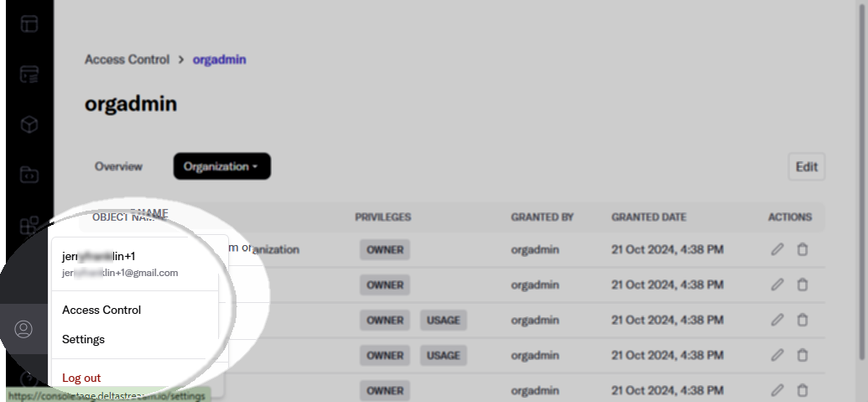Click the user profile icon in sidebar
868x402 pixels.
pyautogui.click(x=23, y=329)
